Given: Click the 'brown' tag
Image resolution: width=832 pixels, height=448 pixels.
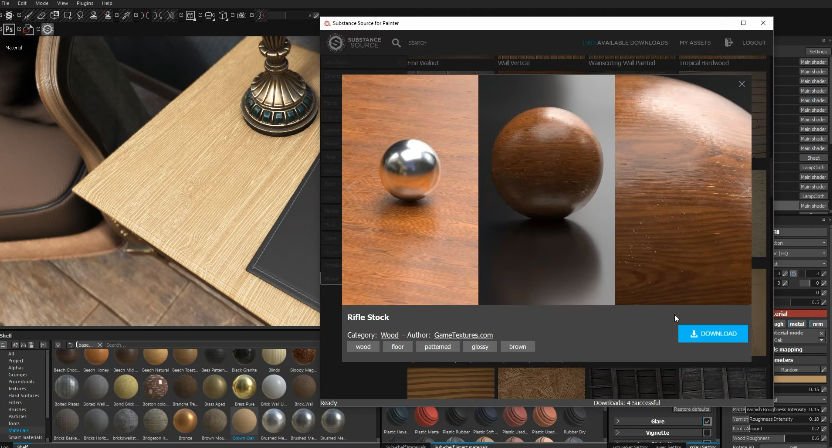Looking at the screenshot, I should (x=517, y=347).
